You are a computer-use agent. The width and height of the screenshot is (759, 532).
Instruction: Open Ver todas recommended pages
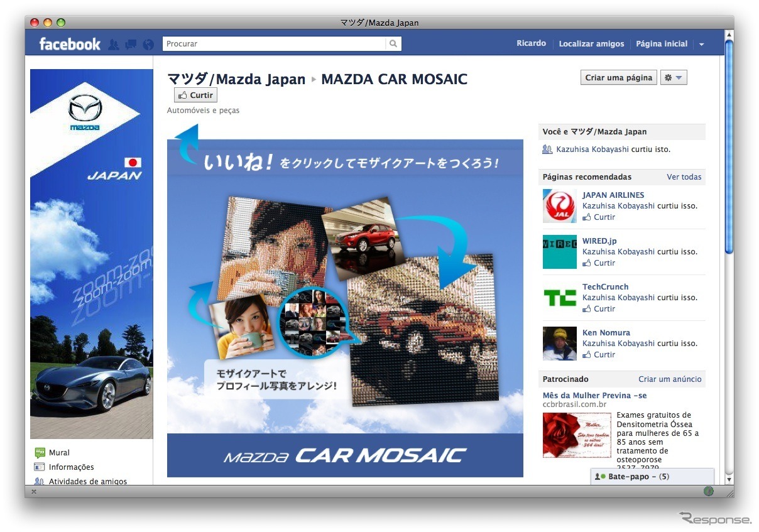pyautogui.click(x=684, y=177)
